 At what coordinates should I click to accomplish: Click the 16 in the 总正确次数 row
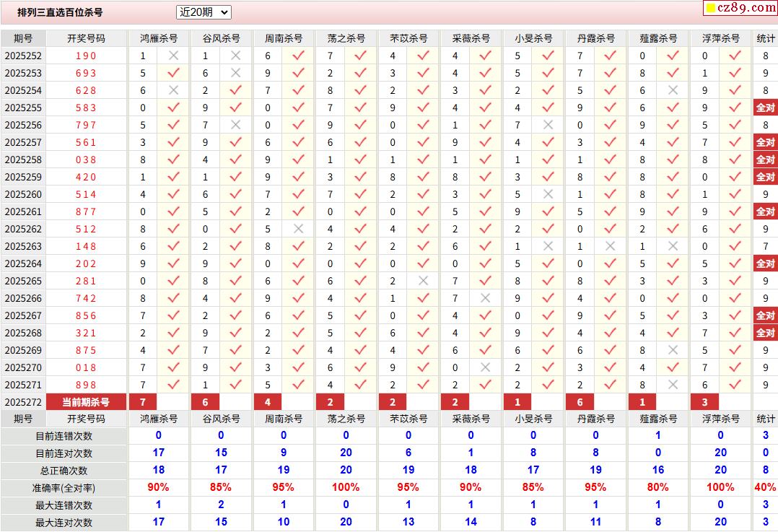tap(658, 470)
